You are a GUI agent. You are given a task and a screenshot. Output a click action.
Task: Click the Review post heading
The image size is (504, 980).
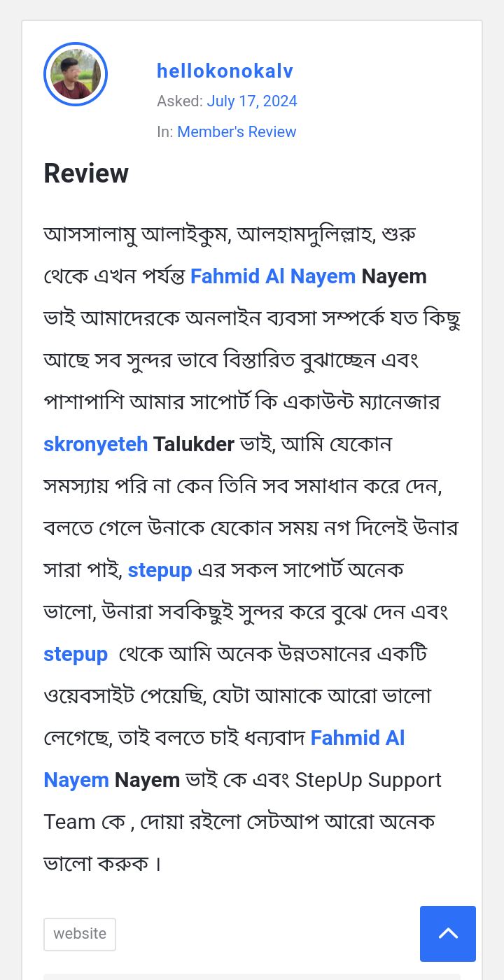[86, 173]
